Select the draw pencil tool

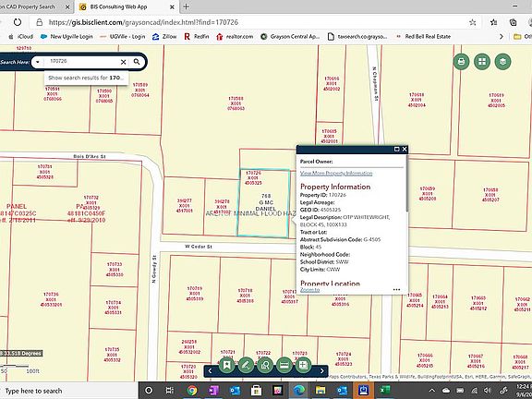pos(246,365)
